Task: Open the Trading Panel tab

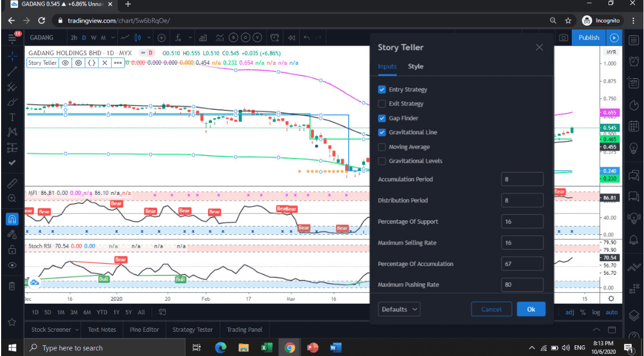Action: (245, 330)
